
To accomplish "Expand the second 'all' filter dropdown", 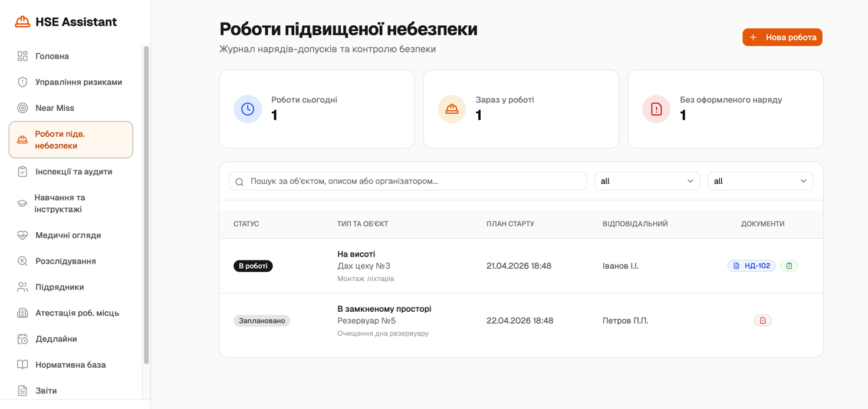I will pos(760,181).
